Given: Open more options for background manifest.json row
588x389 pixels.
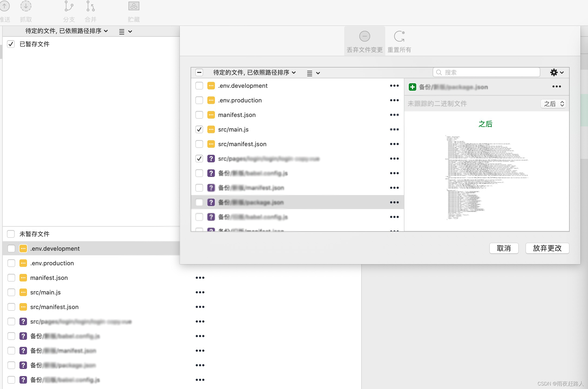Looking at the screenshot, I should coord(200,278).
